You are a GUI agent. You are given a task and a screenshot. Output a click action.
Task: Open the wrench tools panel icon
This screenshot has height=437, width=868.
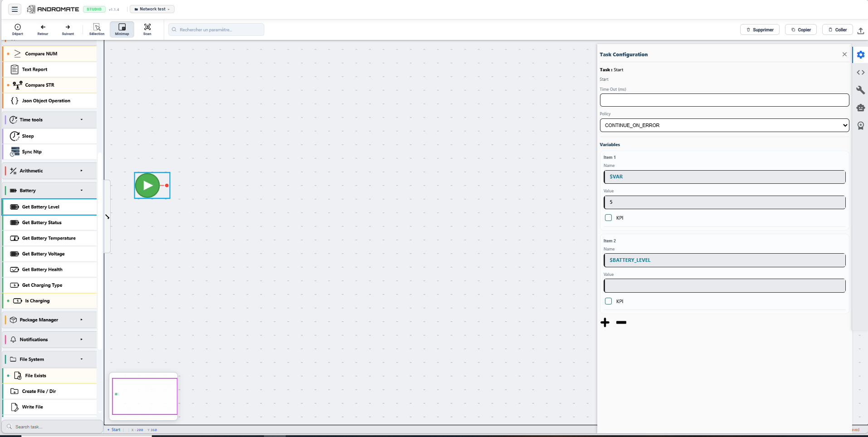pos(861,90)
